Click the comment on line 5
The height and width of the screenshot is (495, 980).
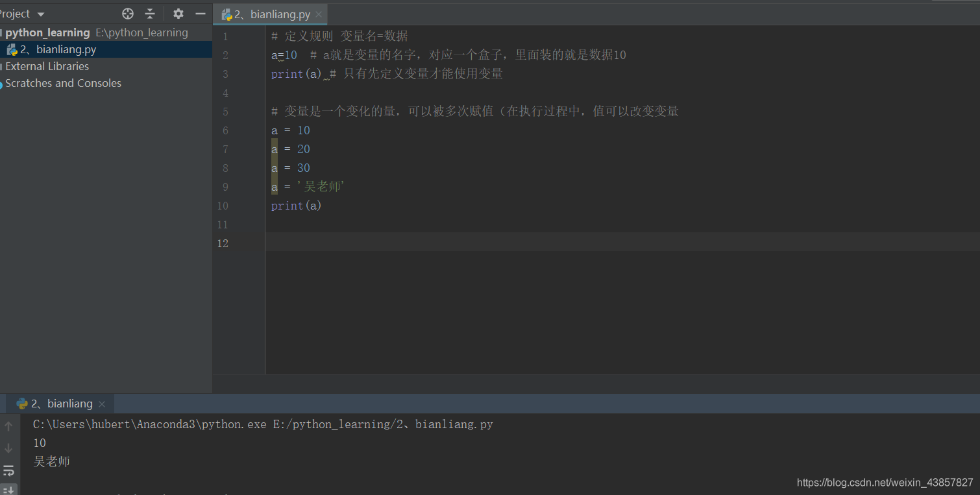(x=475, y=112)
